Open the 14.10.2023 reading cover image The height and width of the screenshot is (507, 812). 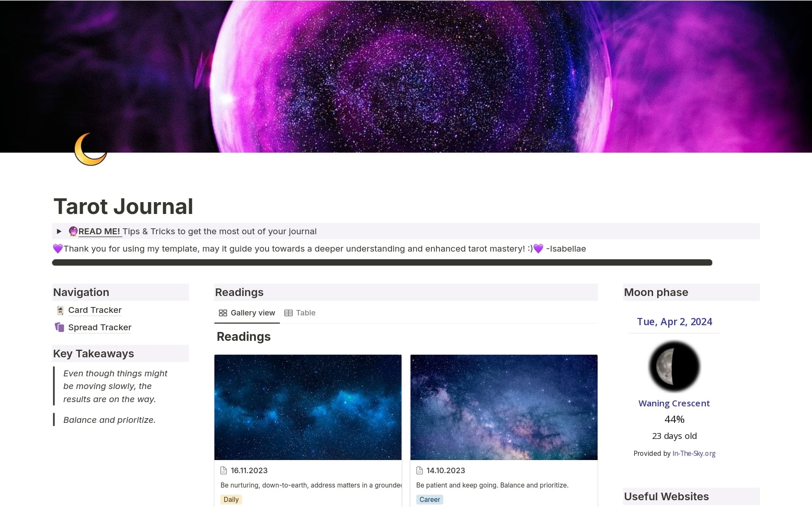click(x=504, y=407)
